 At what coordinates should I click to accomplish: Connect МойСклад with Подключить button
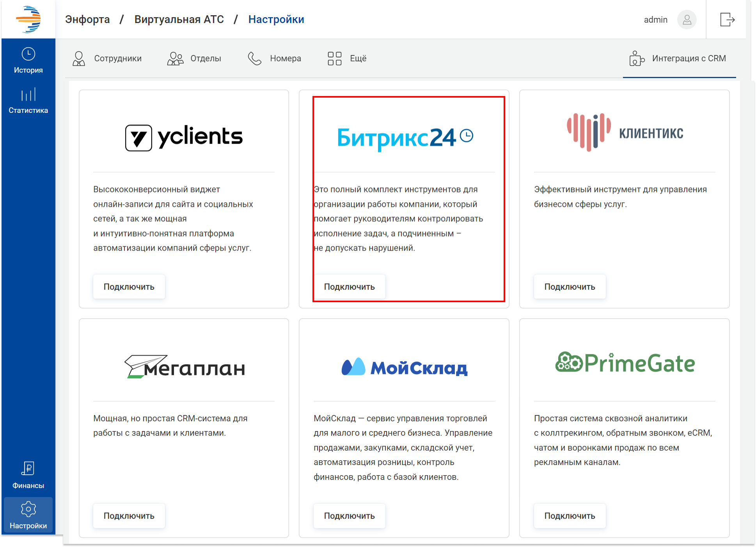pyautogui.click(x=350, y=516)
